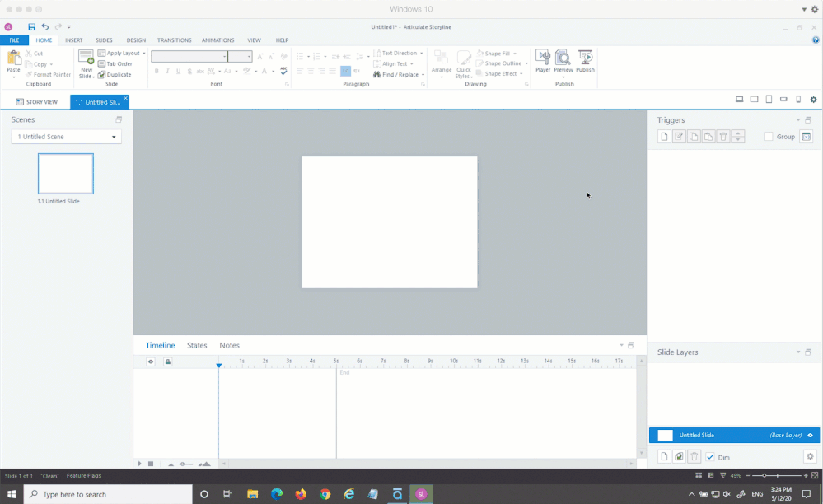Screen dimensions: 823x504
Task: Toggle the Dim checkbox
Action: click(x=710, y=457)
